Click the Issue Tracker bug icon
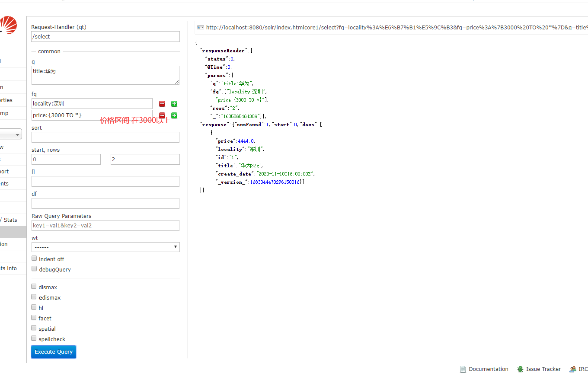Viewport: 588px width, 377px height. (520, 369)
